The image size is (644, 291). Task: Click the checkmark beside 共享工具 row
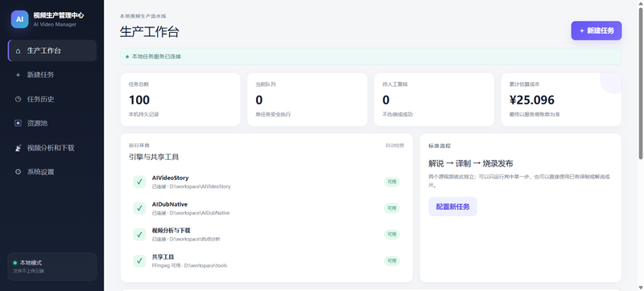[139, 260]
